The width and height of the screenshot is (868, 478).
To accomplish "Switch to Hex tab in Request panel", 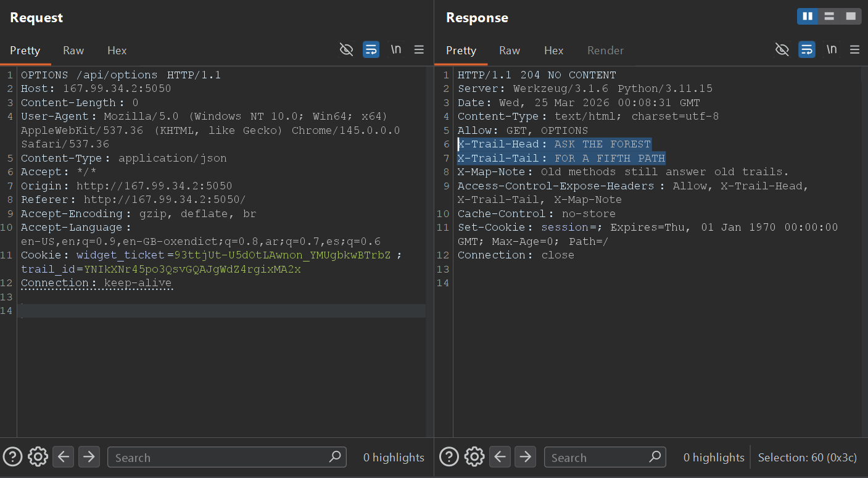I will pyautogui.click(x=117, y=51).
